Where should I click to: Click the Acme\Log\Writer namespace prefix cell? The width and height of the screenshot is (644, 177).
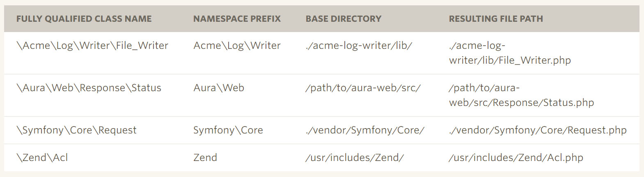coord(237,46)
